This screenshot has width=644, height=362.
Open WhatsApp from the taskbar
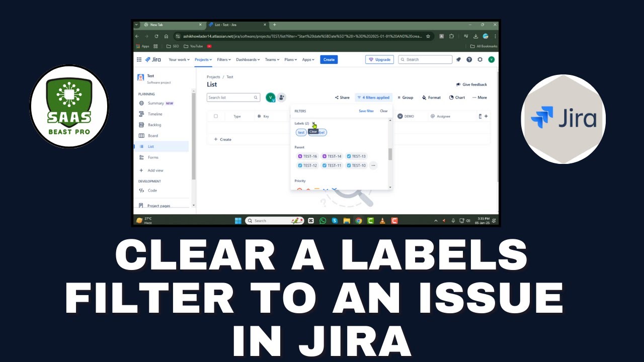(323, 221)
